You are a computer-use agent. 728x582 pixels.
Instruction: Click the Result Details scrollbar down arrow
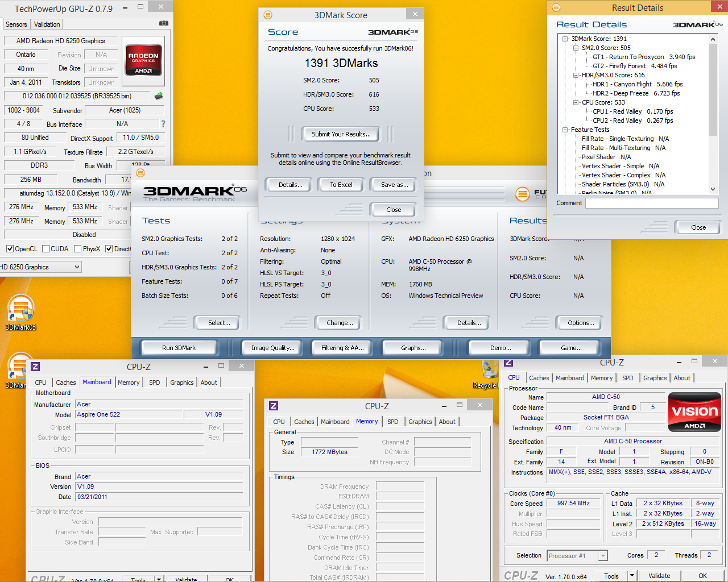(x=713, y=189)
